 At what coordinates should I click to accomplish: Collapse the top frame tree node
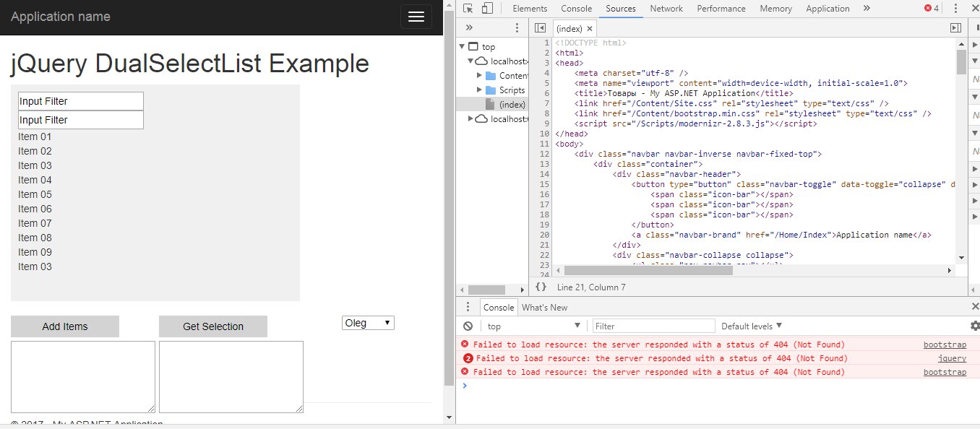click(x=462, y=47)
